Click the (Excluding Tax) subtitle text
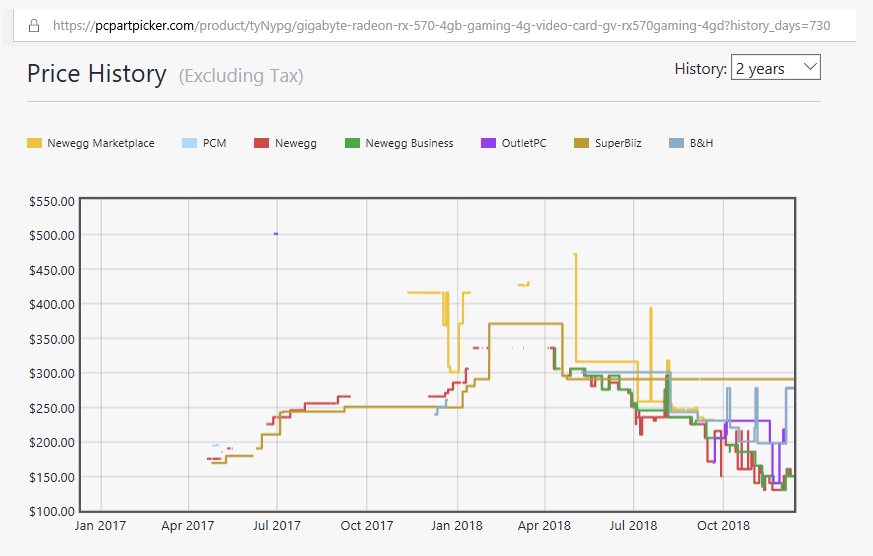 click(x=241, y=76)
